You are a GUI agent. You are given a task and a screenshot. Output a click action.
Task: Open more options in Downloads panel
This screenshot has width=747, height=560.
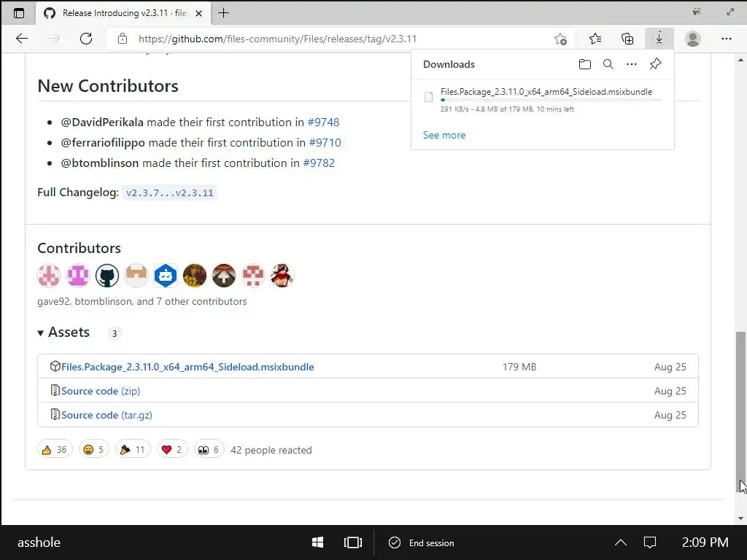[x=631, y=64]
